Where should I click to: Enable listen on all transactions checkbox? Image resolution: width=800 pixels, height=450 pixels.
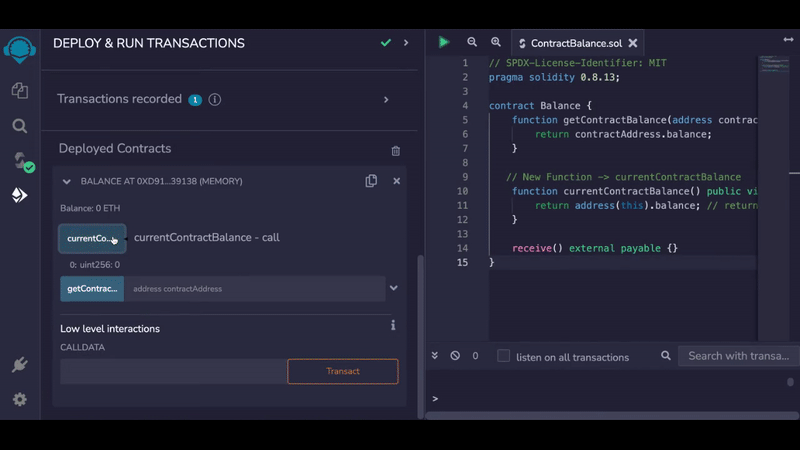point(504,356)
